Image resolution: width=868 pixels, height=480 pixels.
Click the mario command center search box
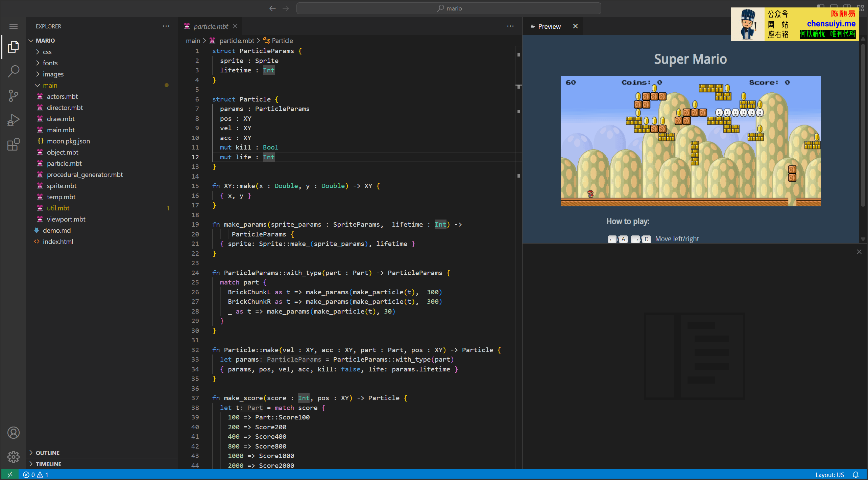pos(449,8)
